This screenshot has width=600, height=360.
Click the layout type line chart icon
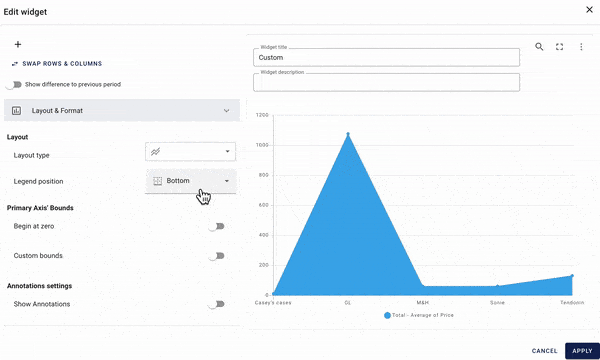point(155,152)
